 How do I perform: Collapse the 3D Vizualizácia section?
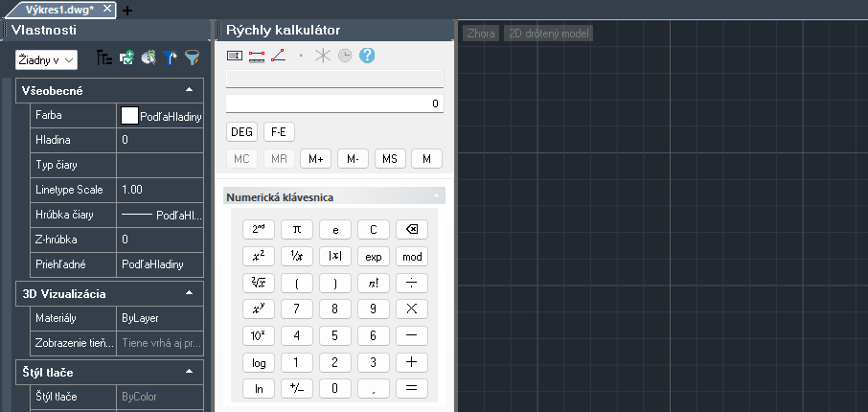[x=189, y=292]
